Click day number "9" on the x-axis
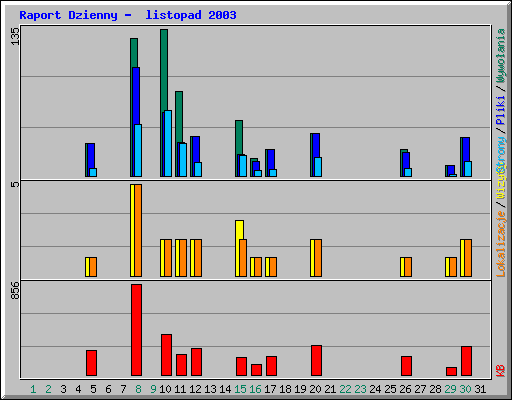Viewport: 512px width, 400px height. 153,389
